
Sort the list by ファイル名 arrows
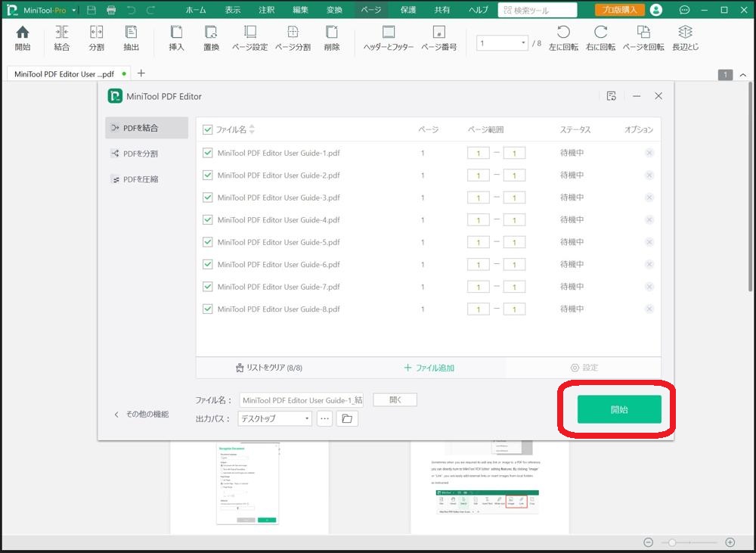pos(252,129)
